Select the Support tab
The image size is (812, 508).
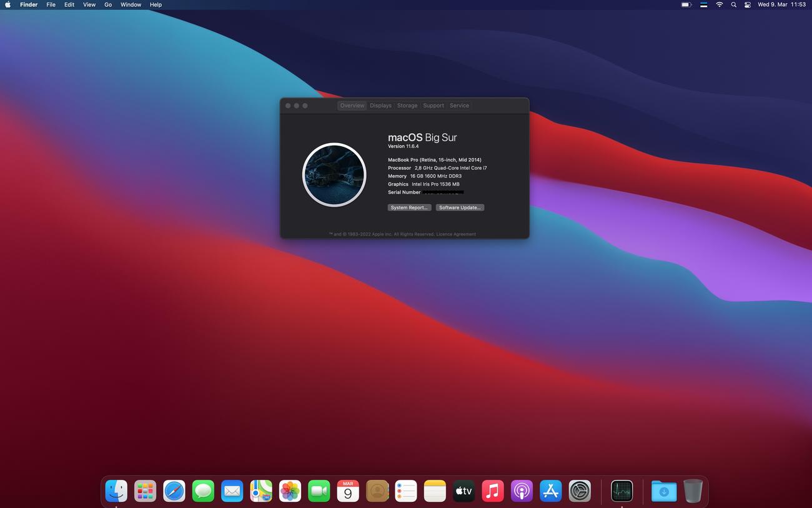coord(433,106)
